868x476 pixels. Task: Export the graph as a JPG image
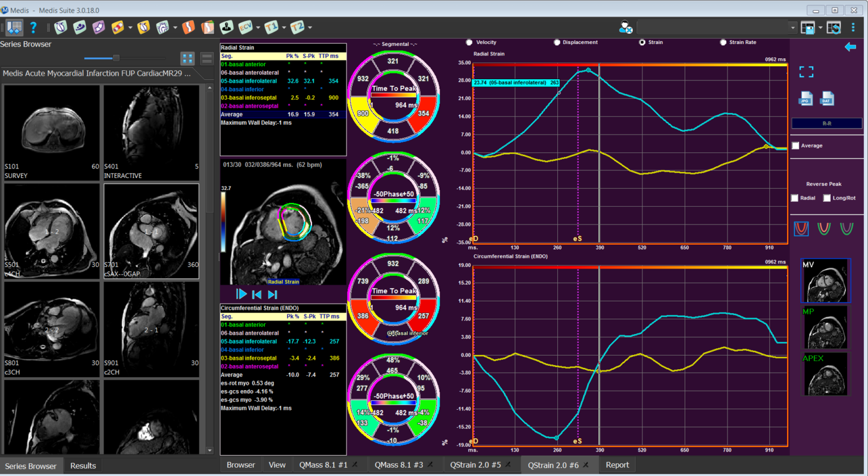(x=805, y=99)
